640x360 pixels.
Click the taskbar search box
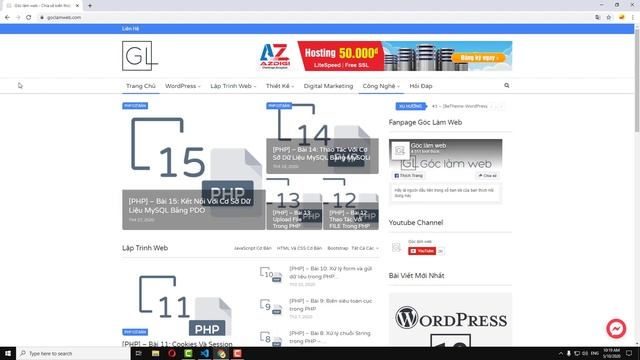(x=73, y=353)
